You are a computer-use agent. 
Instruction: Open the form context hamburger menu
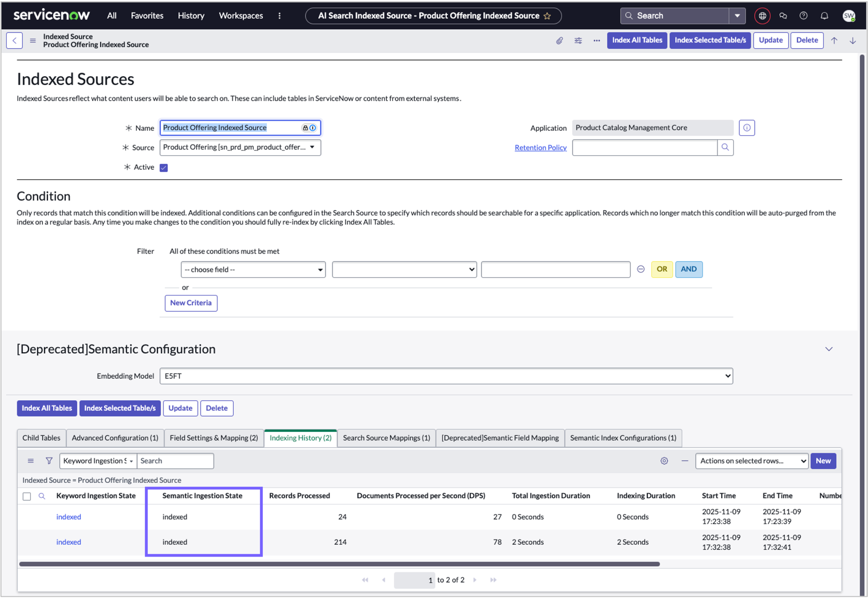click(x=33, y=40)
